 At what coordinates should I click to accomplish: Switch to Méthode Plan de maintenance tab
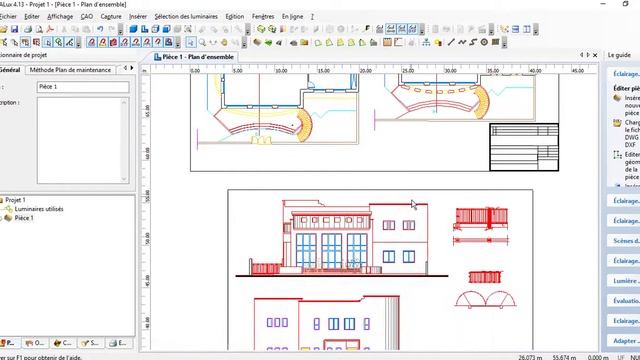(70, 70)
